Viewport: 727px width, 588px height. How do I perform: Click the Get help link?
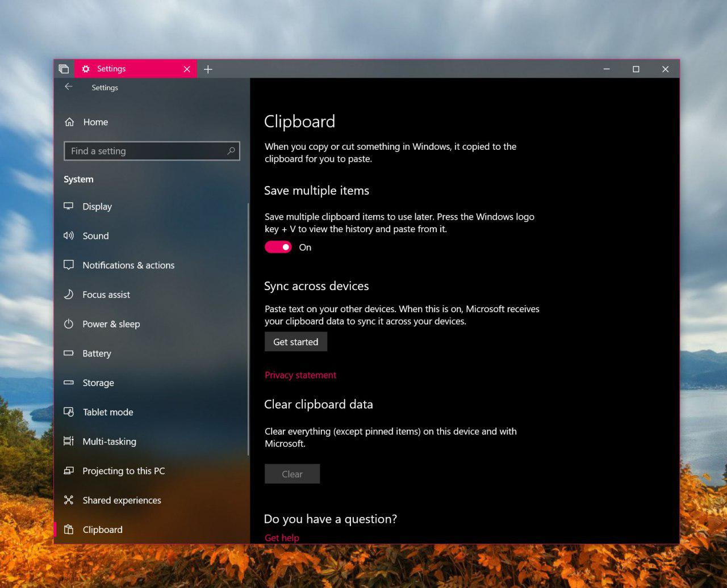click(282, 537)
